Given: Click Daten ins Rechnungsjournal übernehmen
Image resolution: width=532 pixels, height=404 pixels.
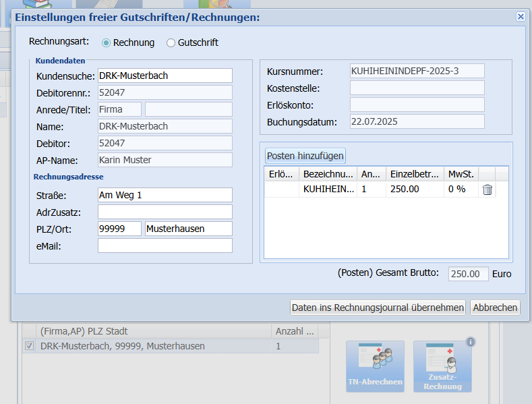Looking at the screenshot, I should [378, 308].
